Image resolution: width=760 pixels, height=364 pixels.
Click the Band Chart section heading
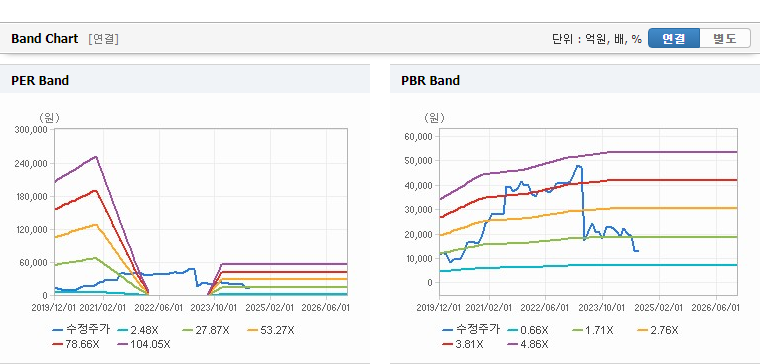pyautogui.click(x=45, y=39)
